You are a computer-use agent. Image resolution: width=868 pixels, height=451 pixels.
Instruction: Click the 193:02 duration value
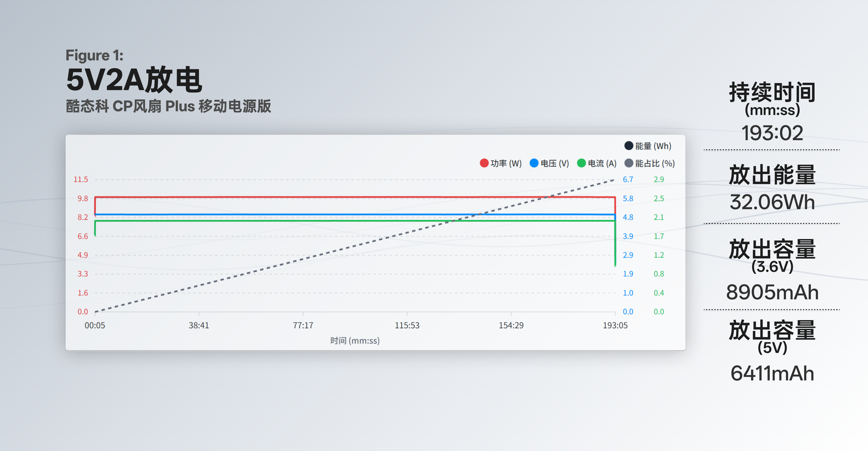(772, 133)
